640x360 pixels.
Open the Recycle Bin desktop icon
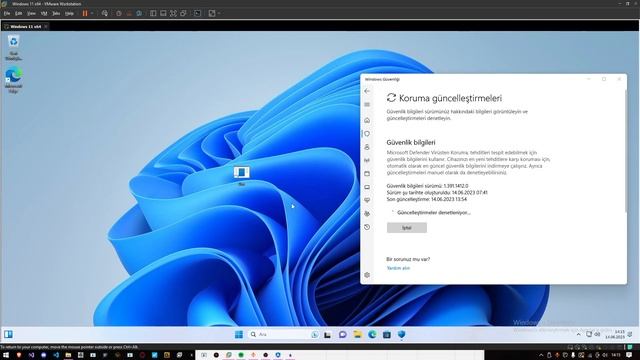13,48
